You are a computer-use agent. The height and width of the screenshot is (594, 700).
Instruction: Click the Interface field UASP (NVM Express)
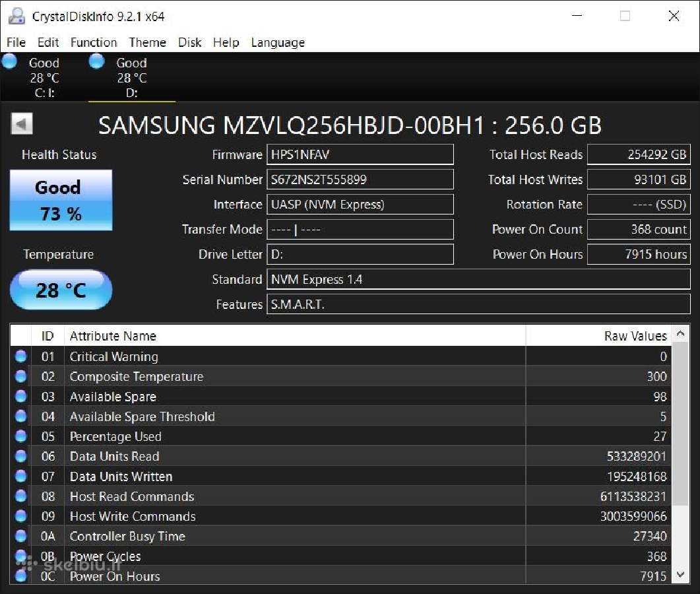[360, 205]
